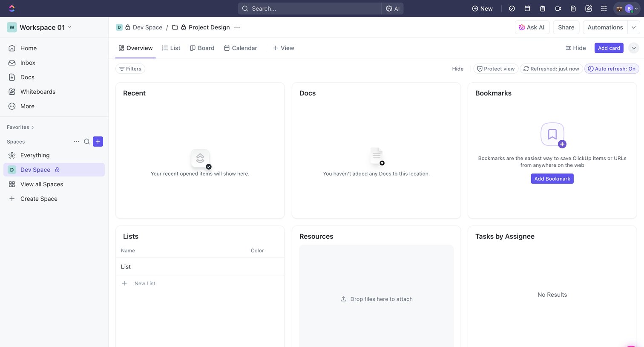Click Hide with sliders icon
The height and width of the screenshot is (347, 644).
[x=575, y=48]
